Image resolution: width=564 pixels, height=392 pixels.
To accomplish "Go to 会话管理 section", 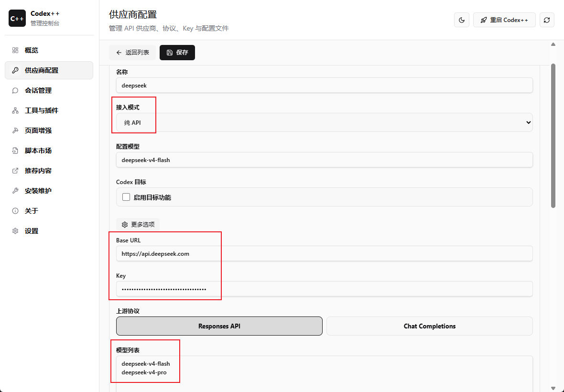I will pyautogui.click(x=49, y=91).
